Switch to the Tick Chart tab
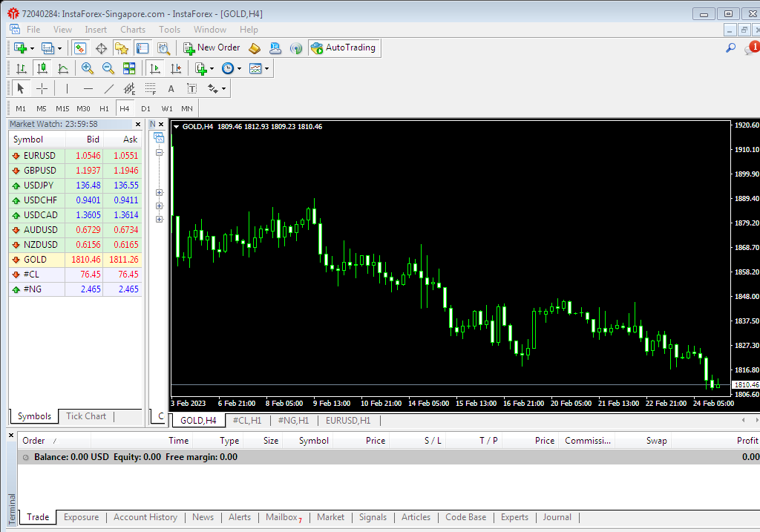Viewport: 760px width, 532px height. pos(86,416)
